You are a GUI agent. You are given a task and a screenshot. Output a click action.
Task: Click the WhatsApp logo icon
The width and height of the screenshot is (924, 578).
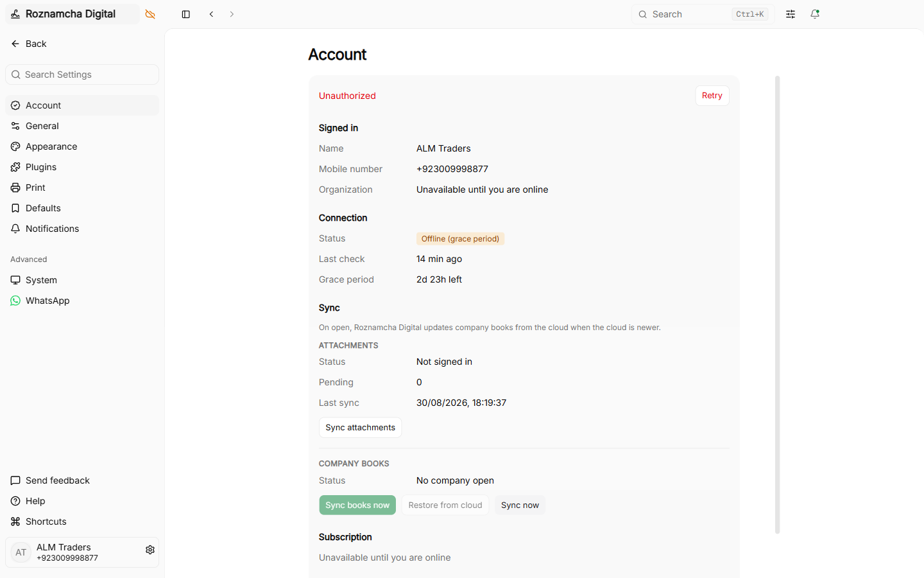(15, 301)
